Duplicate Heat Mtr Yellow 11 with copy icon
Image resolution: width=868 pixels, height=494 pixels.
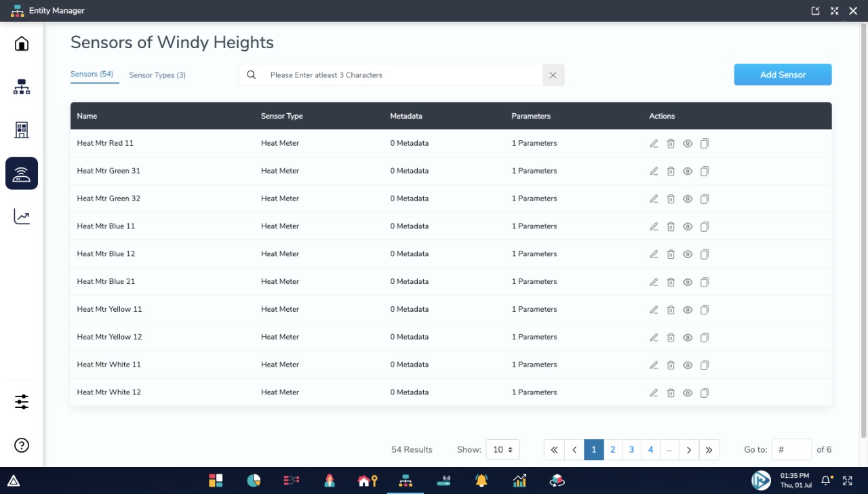704,310
